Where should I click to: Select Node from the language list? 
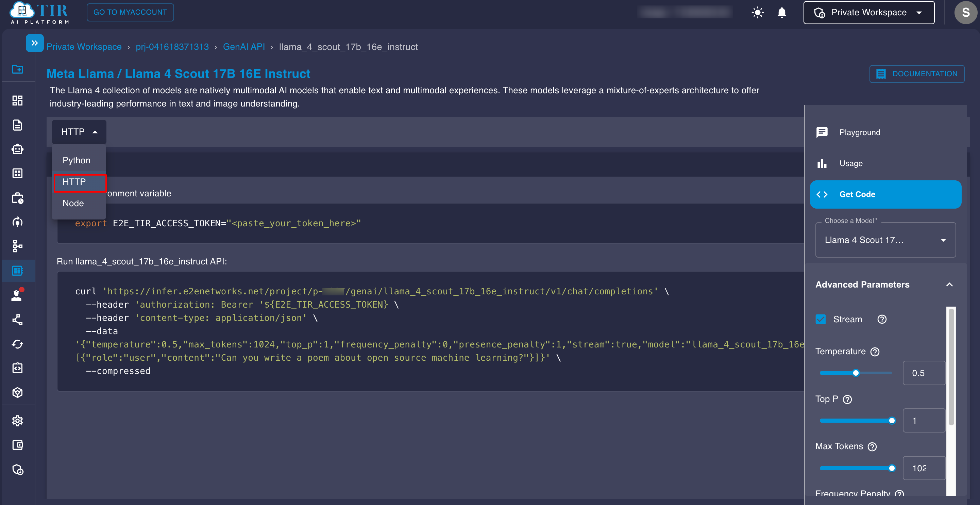click(x=79, y=203)
